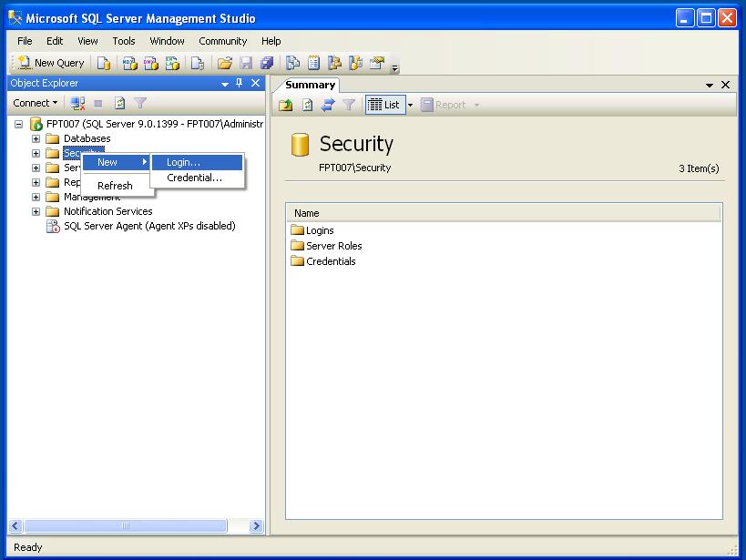Expand the Security node in tree
This screenshot has width=746, height=560.
36,153
